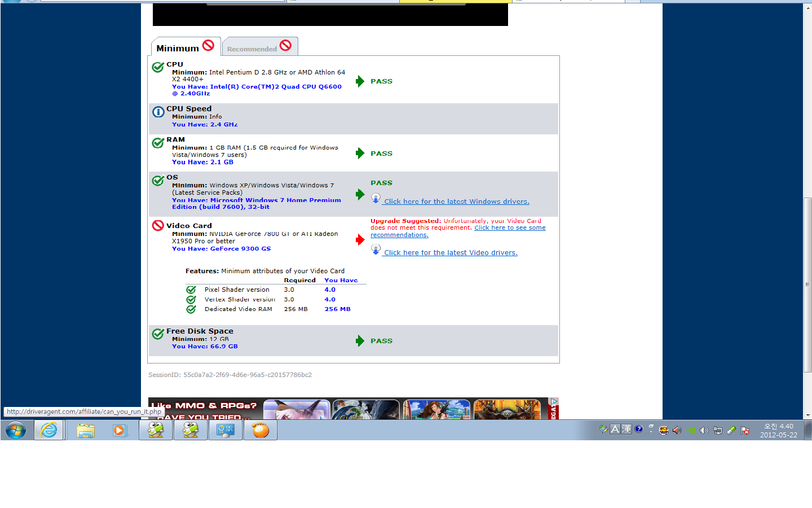The image size is (812, 508).
Task: Click the 'Required' column header in Features
Action: [299, 280]
